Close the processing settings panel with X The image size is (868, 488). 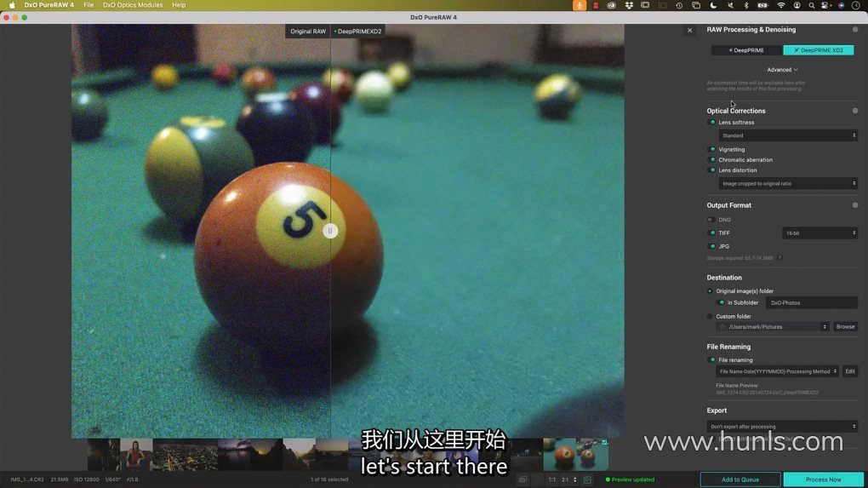[690, 31]
